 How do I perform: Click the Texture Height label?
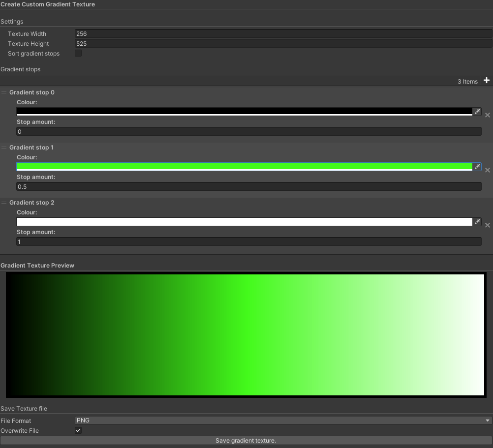(29, 44)
